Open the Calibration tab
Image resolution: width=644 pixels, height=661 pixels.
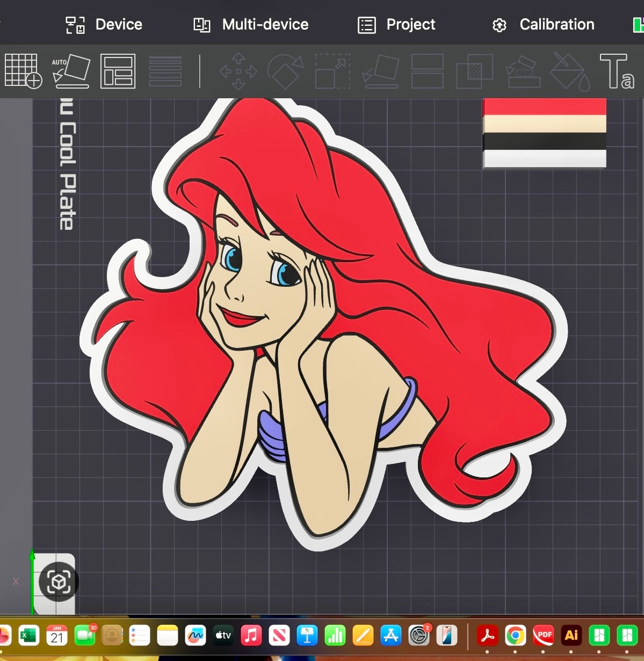[x=543, y=25]
